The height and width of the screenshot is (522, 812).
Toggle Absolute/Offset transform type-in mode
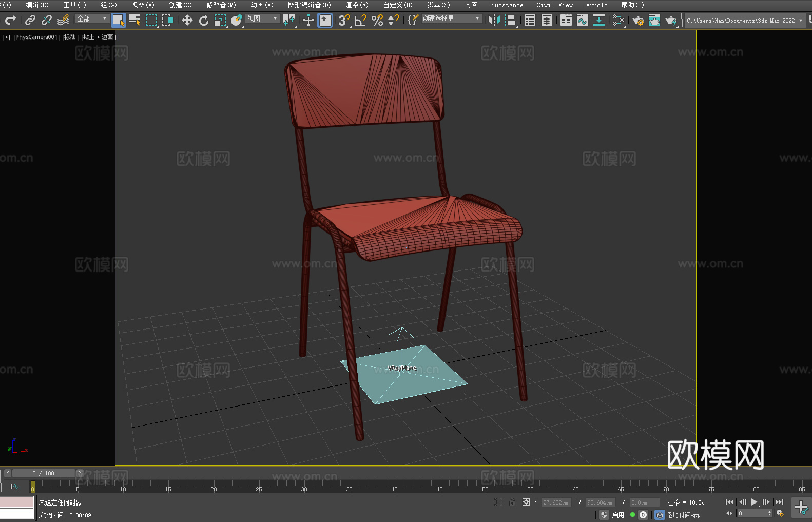(x=526, y=502)
